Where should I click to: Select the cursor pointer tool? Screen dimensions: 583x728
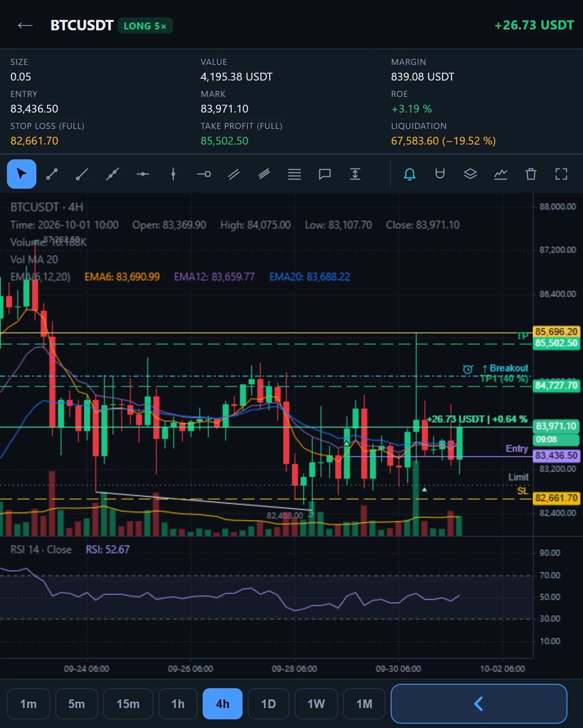point(22,174)
